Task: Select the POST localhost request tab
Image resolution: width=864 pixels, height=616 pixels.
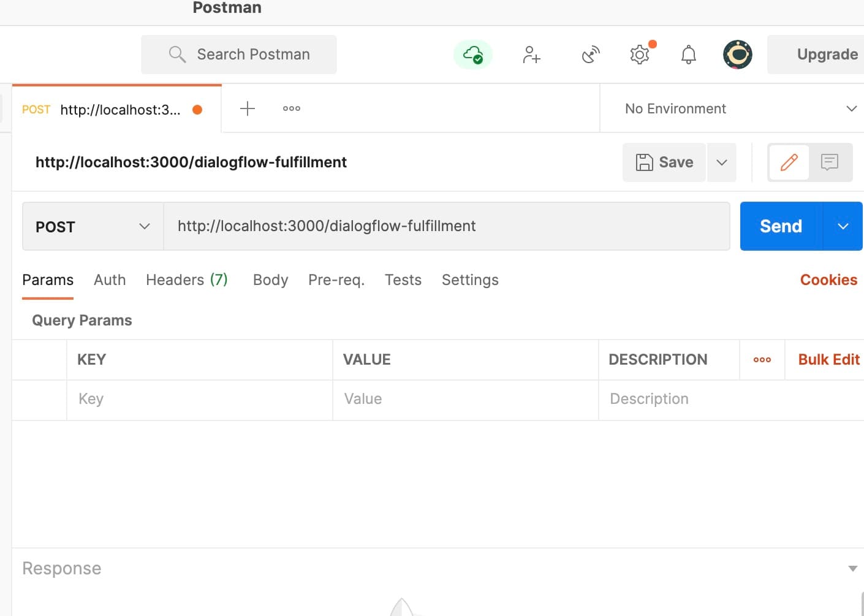Action: coord(116,109)
